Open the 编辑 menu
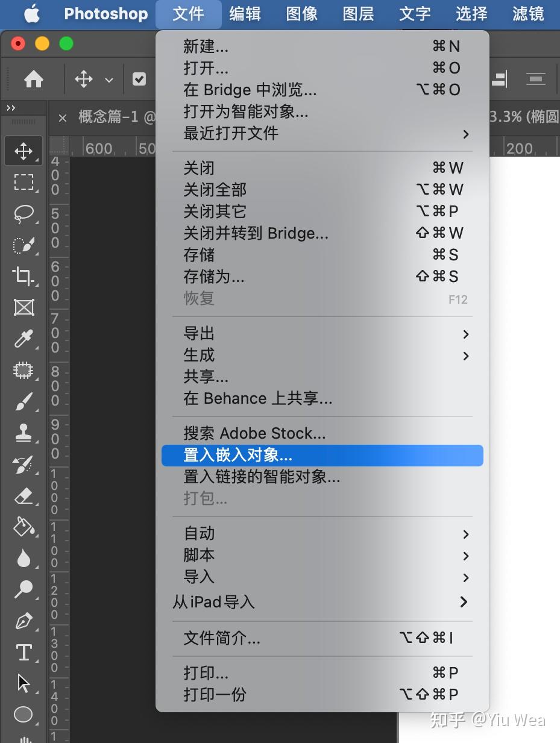The image size is (560, 743). [245, 14]
